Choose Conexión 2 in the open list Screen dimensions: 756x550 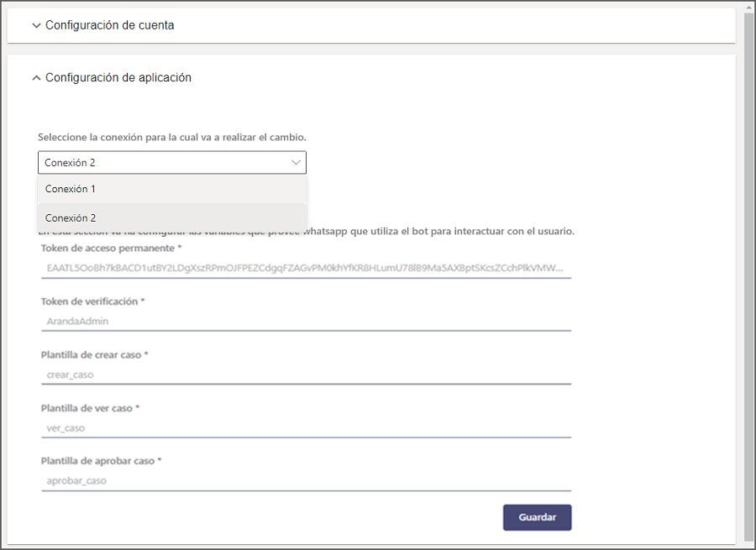tap(172, 217)
